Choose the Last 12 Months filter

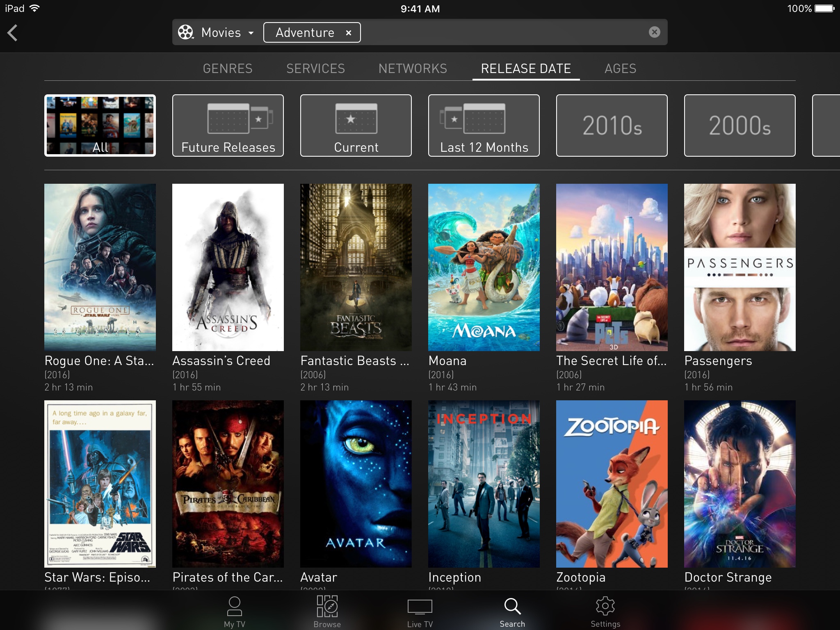pos(484,126)
